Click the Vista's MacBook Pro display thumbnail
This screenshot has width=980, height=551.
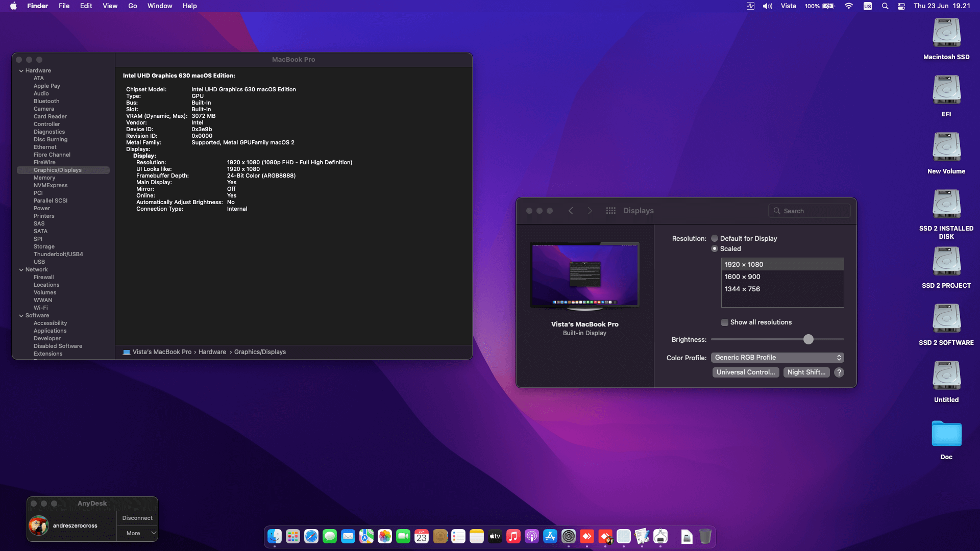(584, 275)
